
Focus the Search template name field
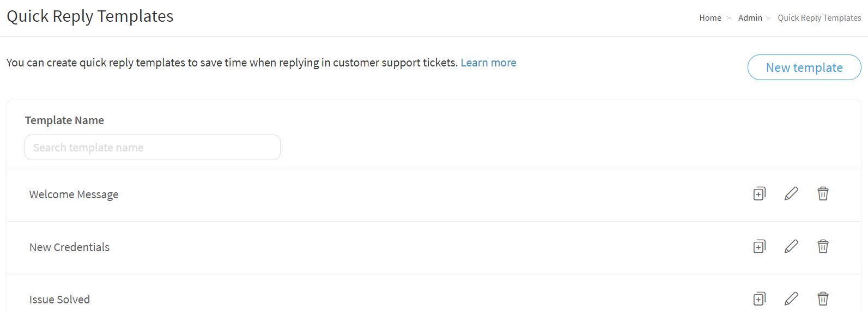(153, 148)
